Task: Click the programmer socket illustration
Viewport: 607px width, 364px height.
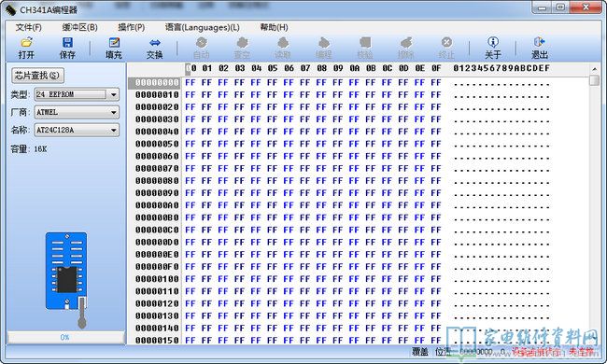Action: 66,280
